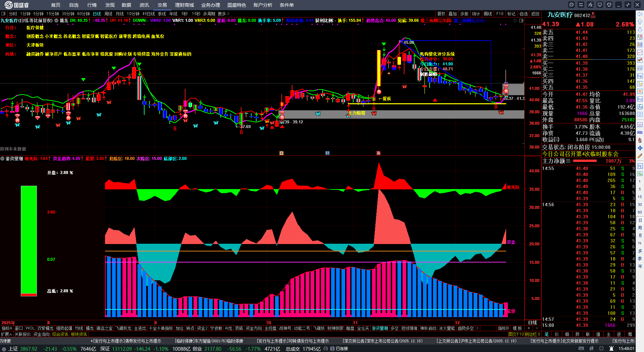Click the screen layout monitor icon
The width and height of the screenshot is (644, 352).
[600, 5]
